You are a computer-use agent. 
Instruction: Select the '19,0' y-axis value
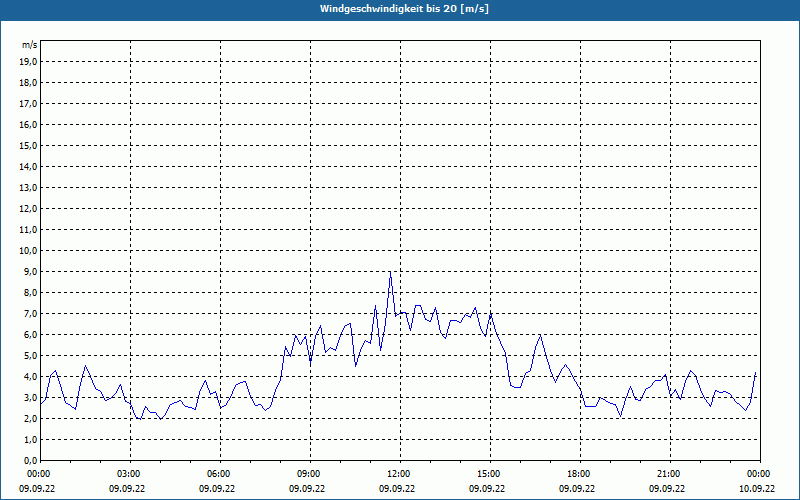(x=29, y=62)
